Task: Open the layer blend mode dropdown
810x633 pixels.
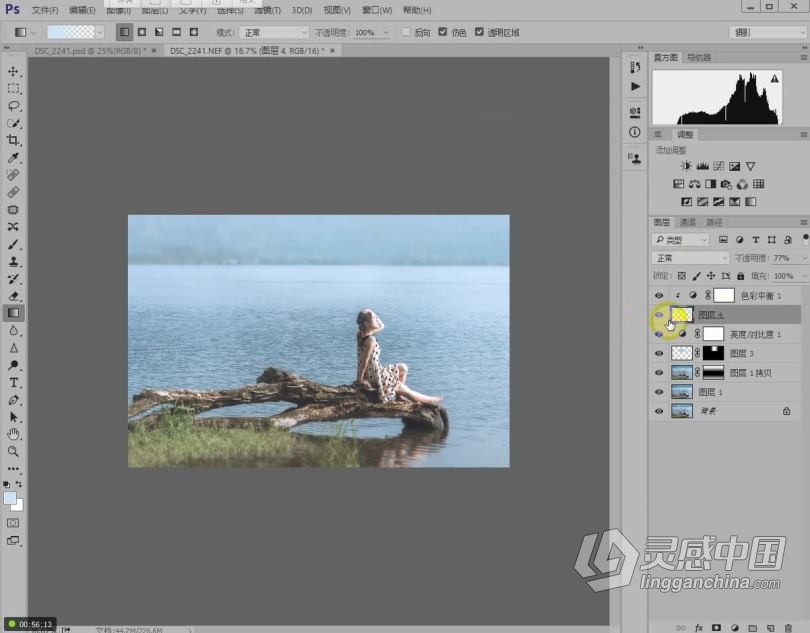Action: click(690, 258)
